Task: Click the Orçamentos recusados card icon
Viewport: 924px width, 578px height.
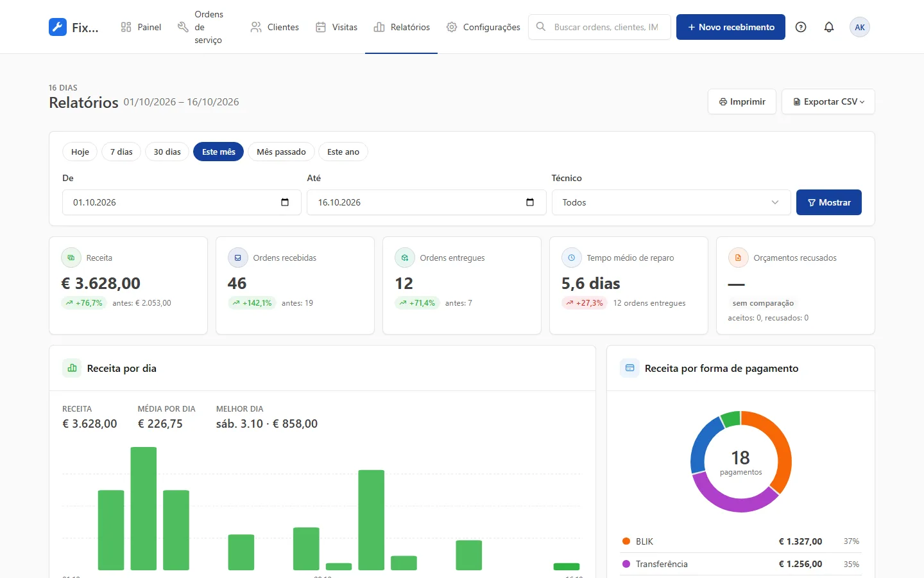Action: 739,258
